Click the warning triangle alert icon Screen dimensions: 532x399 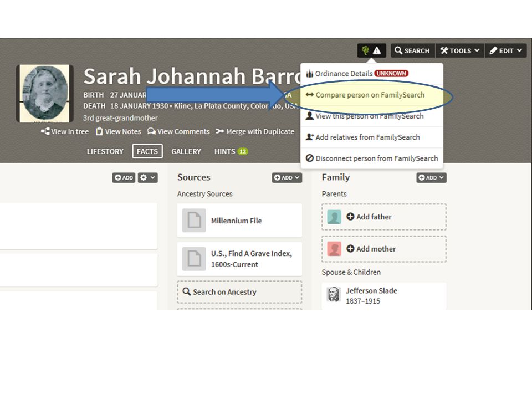pos(377,51)
